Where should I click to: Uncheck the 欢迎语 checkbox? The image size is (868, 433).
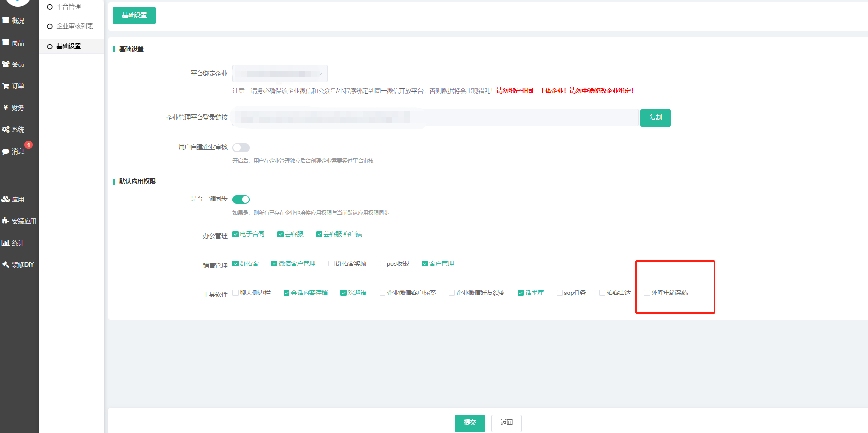click(344, 293)
